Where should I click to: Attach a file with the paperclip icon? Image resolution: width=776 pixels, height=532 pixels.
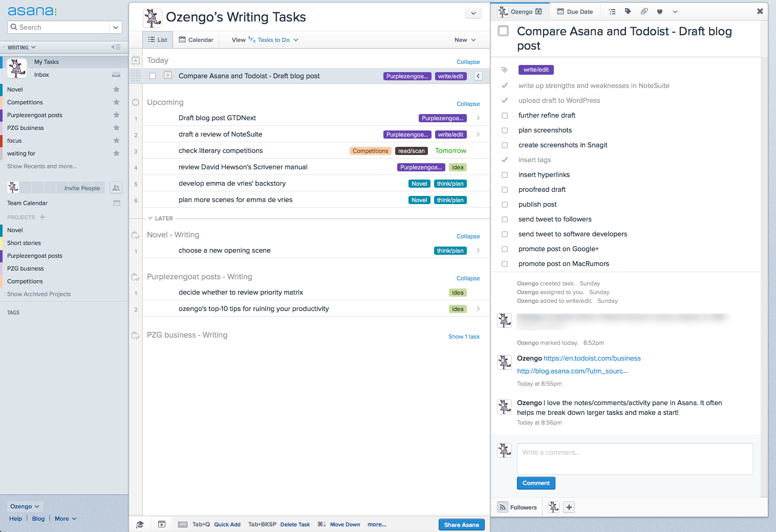644,12
